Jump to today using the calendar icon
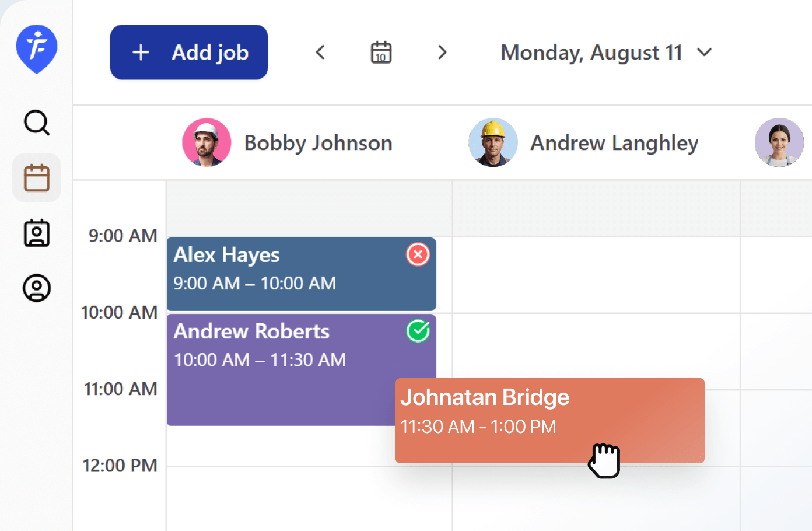 (380, 52)
